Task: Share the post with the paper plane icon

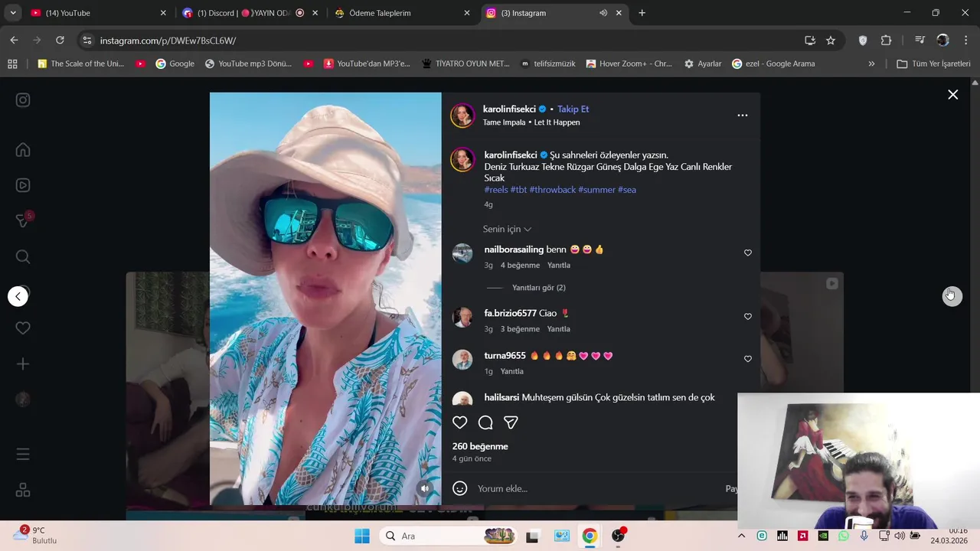Action: click(511, 422)
